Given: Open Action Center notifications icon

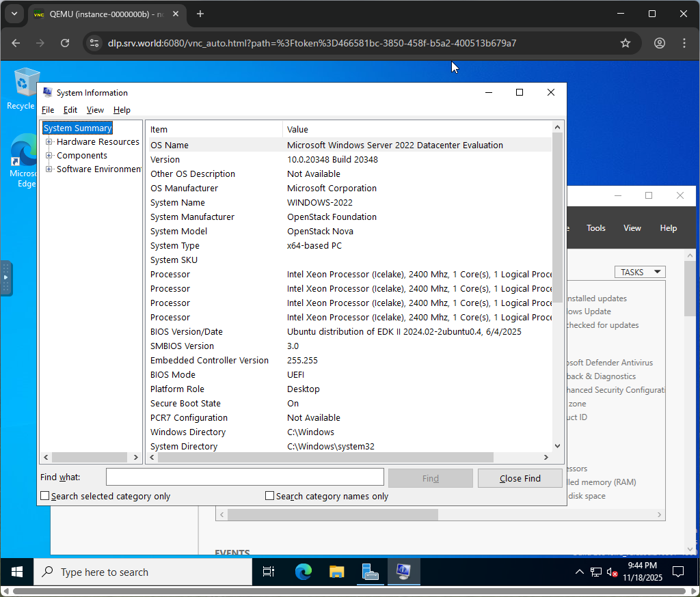Looking at the screenshot, I should coord(677,572).
